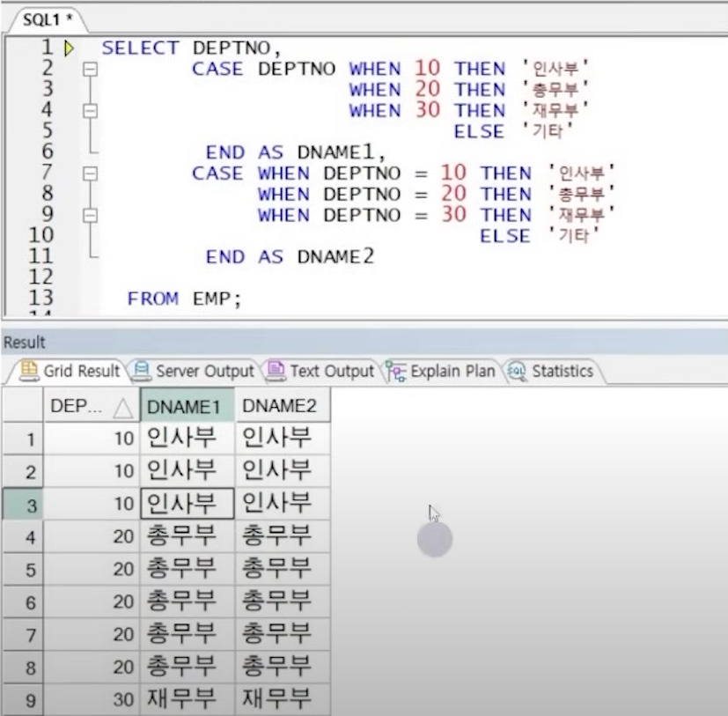Select grid row header 9

pos(23,700)
